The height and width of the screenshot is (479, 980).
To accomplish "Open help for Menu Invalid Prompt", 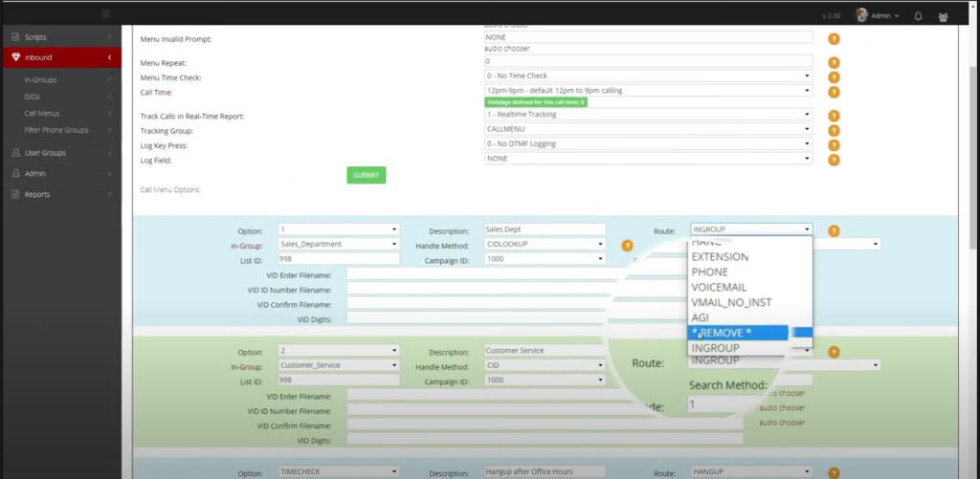I will (834, 38).
